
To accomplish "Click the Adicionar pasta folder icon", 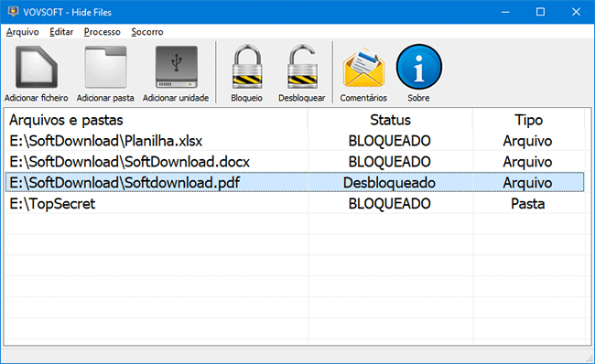I will click(105, 67).
